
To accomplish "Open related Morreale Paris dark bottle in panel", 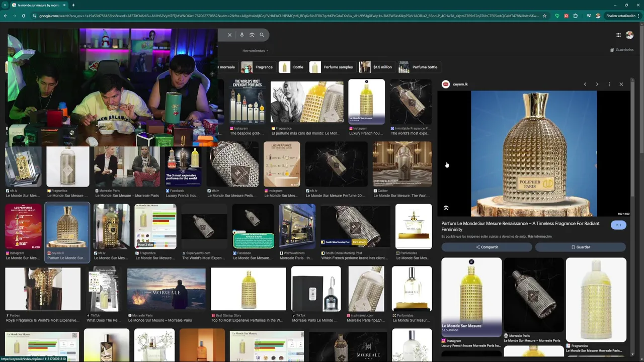I will 534,295.
